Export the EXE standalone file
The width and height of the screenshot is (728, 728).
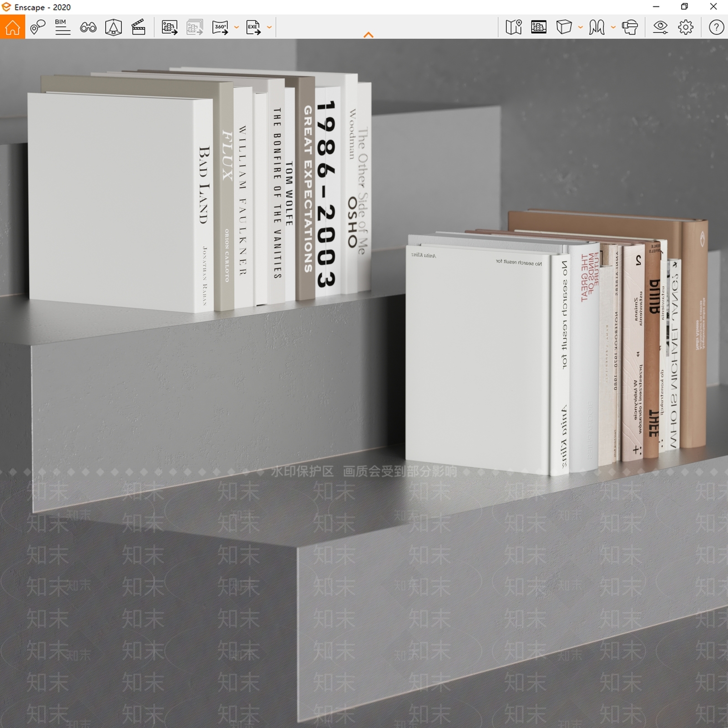253,27
